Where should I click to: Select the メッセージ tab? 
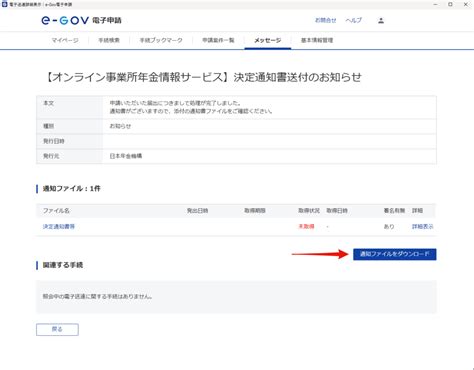(268, 40)
